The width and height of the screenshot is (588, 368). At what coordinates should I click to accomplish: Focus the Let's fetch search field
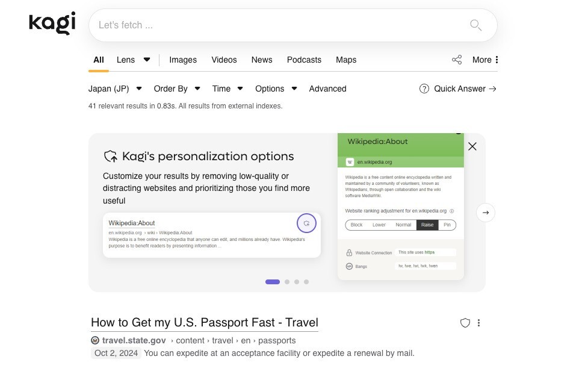coord(277,25)
